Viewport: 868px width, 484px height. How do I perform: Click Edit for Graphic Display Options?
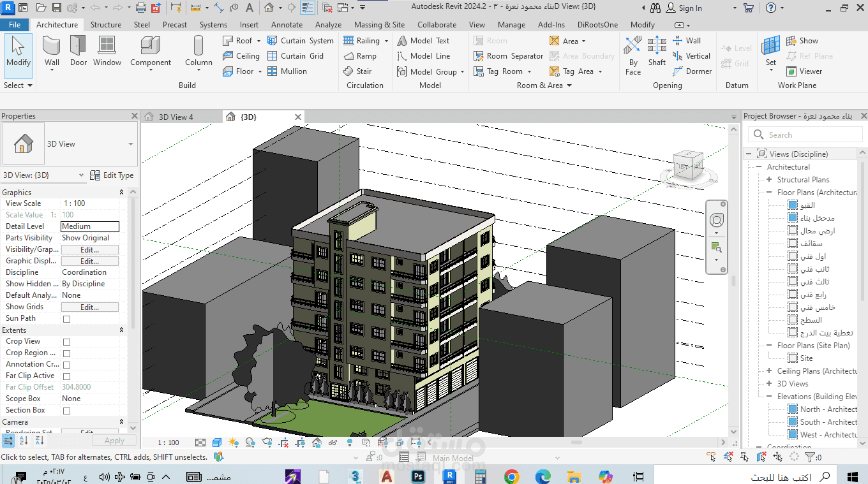89,261
